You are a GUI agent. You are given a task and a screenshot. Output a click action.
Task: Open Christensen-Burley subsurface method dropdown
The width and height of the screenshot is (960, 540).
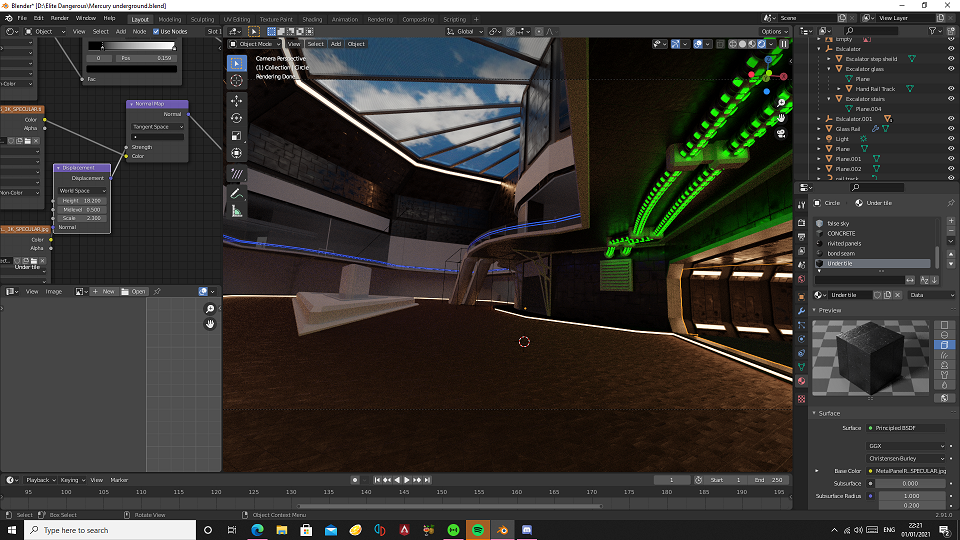click(x=906, y=459)
